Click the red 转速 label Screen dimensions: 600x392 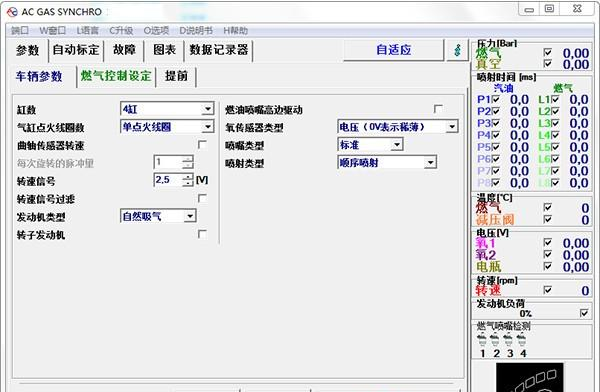[x=488, y=290]
